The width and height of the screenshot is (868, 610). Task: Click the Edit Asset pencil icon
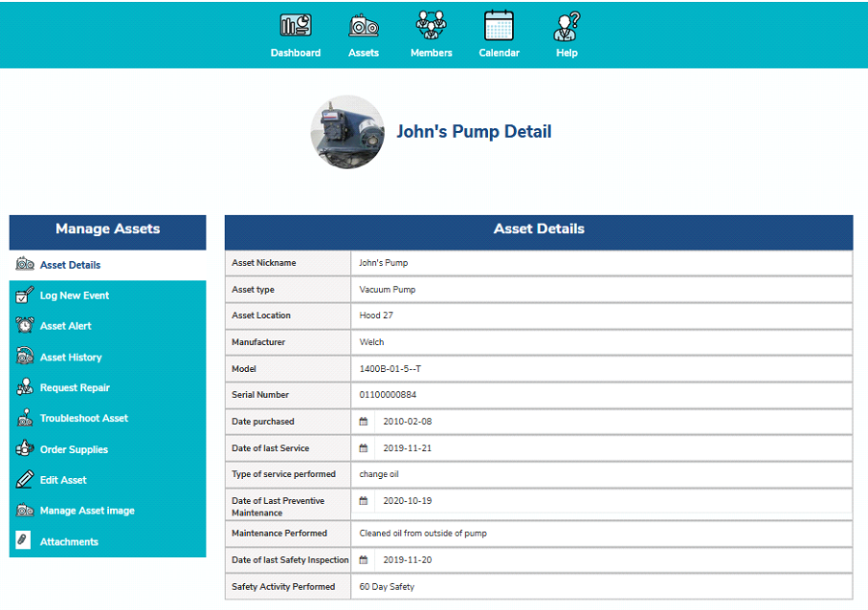tap(25, 480)
